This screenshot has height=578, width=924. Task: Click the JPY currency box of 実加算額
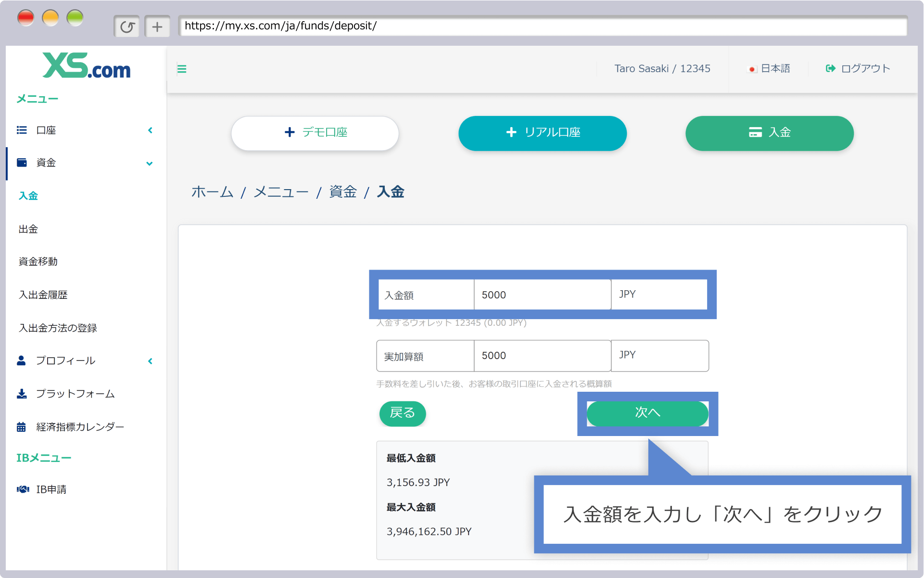[x=660, y=356]
